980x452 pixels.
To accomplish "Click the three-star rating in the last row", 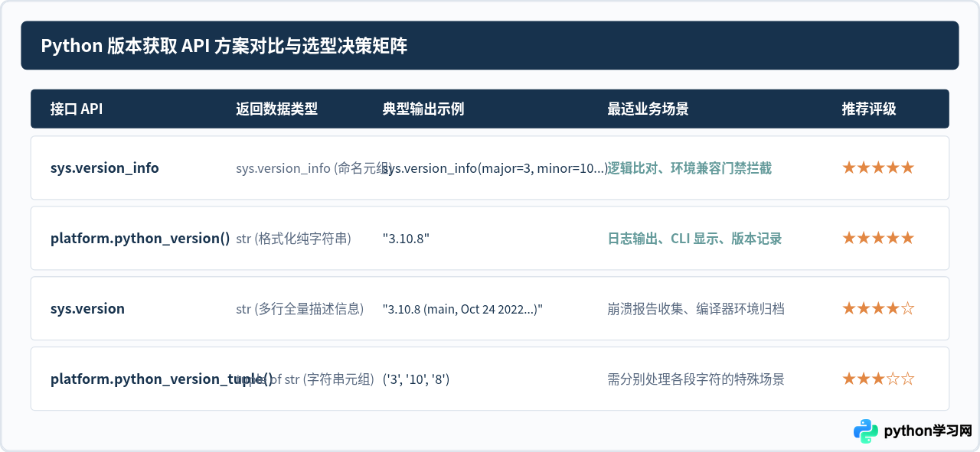I will coord(878,379).
